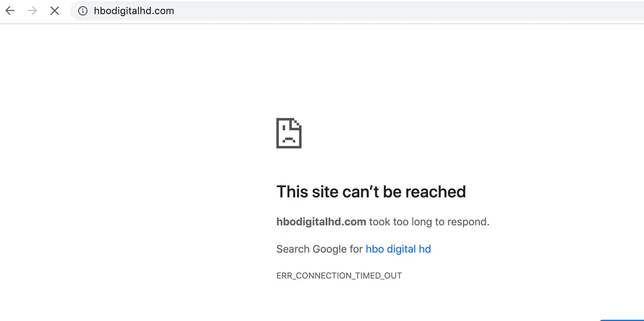Stop loading with the X icon

click(x=54, y=11)
